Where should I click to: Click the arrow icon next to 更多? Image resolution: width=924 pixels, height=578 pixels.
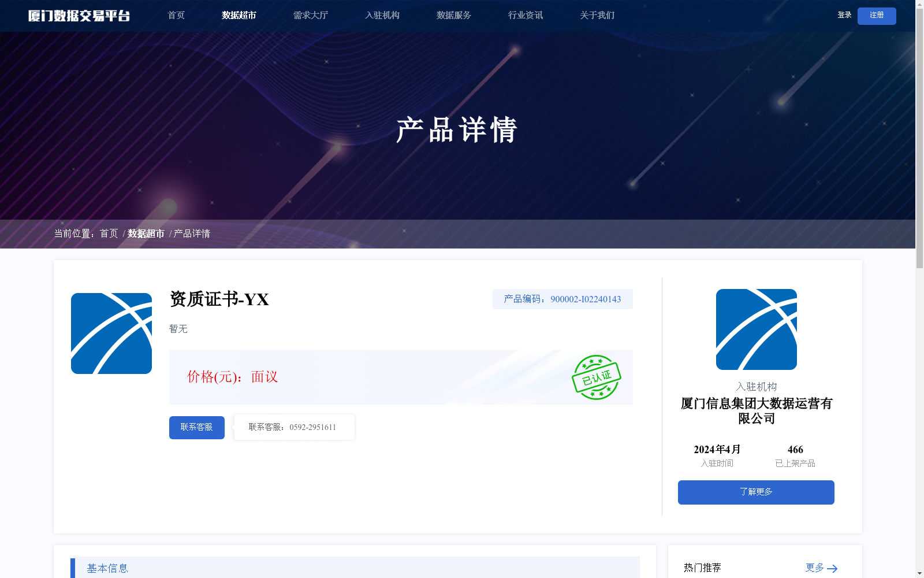[832, 569]
